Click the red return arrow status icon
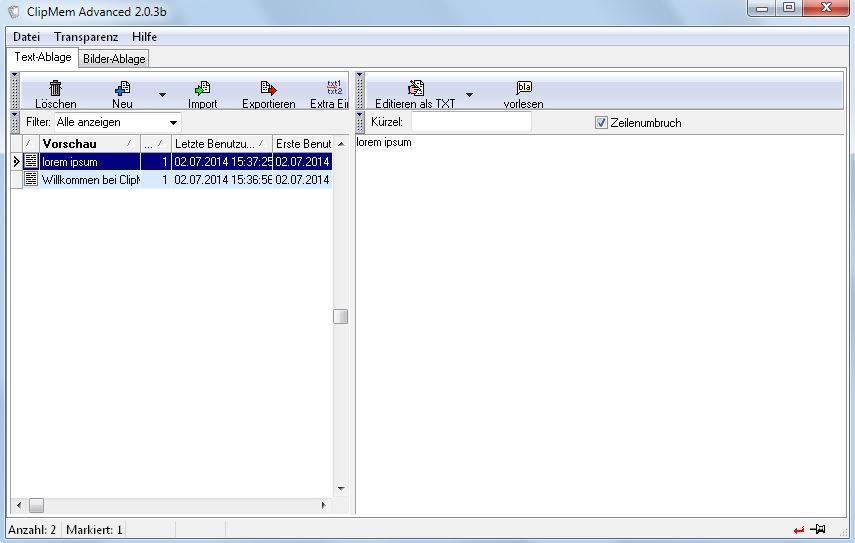The height and width of the screenshot is (543, 855). (799, 530)
